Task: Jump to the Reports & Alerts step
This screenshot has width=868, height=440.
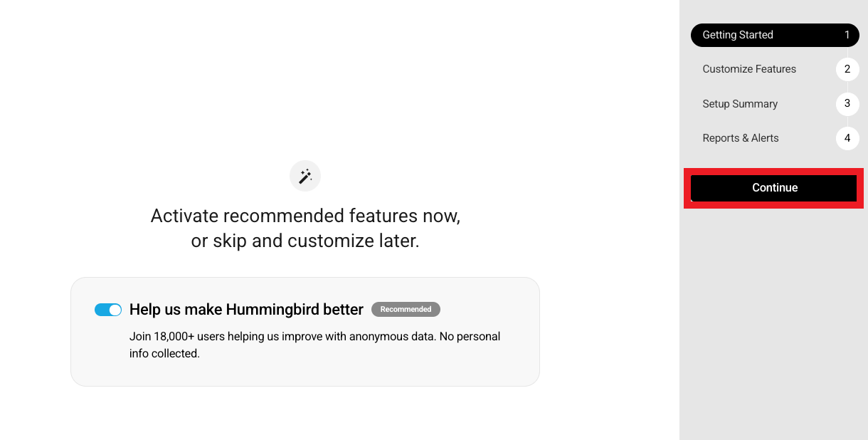Action: tap(741, 138)
